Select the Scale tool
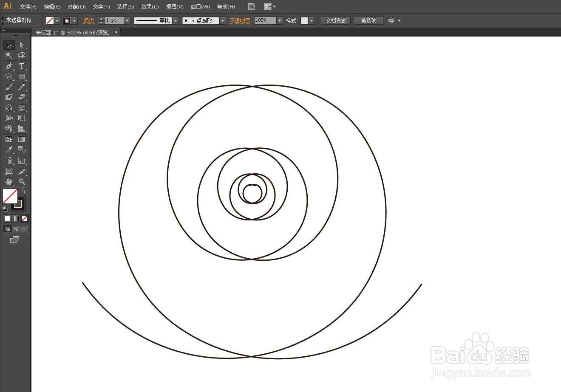 pyautogui.click(x=22, y=108)
